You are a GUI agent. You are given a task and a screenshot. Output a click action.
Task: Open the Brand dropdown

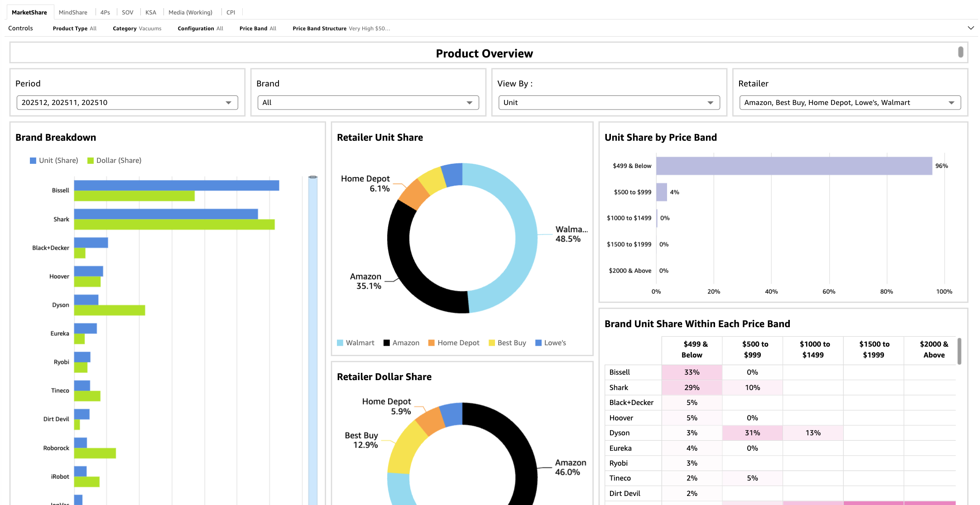pos(368,103)
